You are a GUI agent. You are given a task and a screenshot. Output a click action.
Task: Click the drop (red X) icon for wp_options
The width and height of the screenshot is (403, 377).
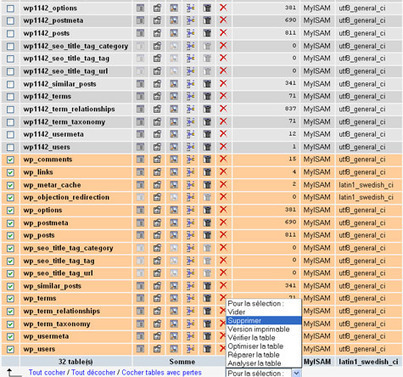tap(223, 210)
